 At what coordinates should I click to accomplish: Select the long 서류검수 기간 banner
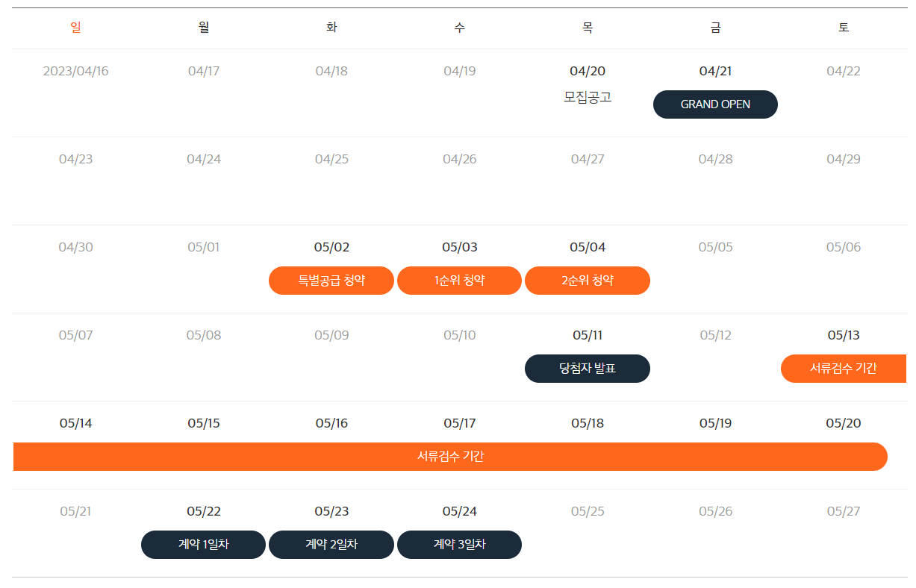click(x=448, y=457)
